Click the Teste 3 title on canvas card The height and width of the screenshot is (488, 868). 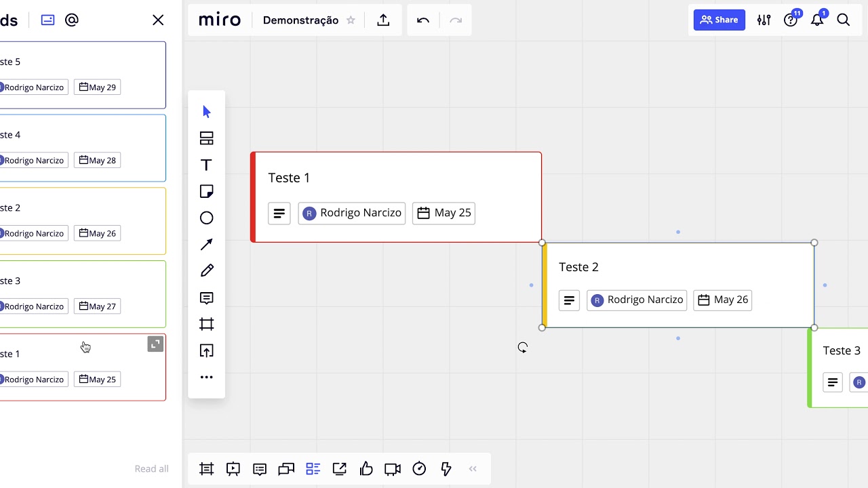842,350
